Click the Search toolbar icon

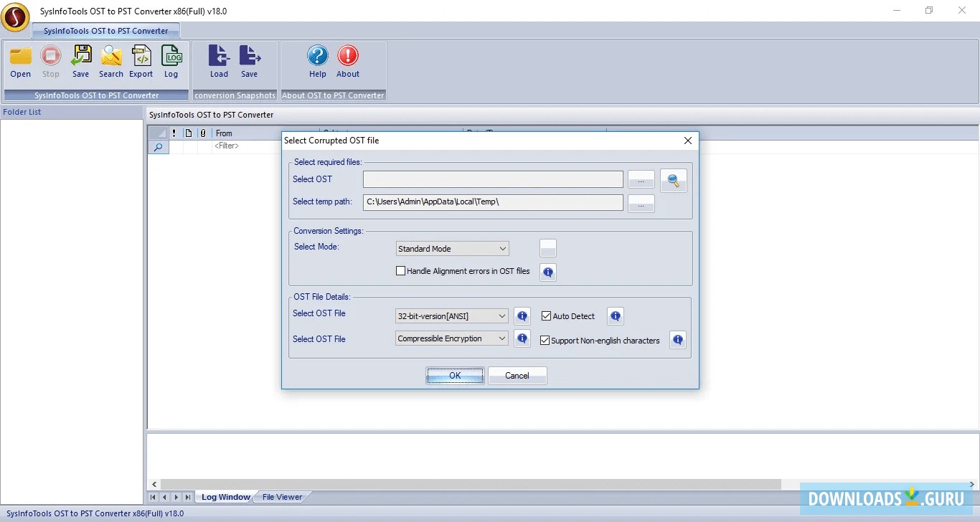point(111,61)
